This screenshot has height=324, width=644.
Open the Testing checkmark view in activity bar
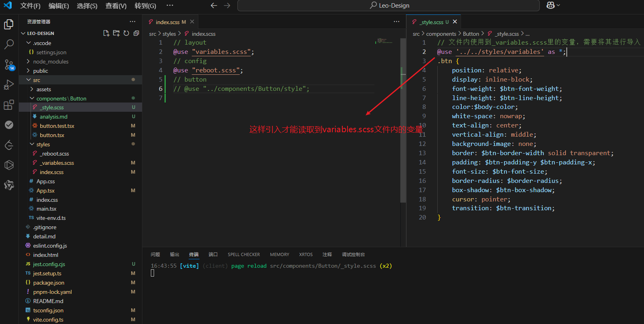point(9,125)
